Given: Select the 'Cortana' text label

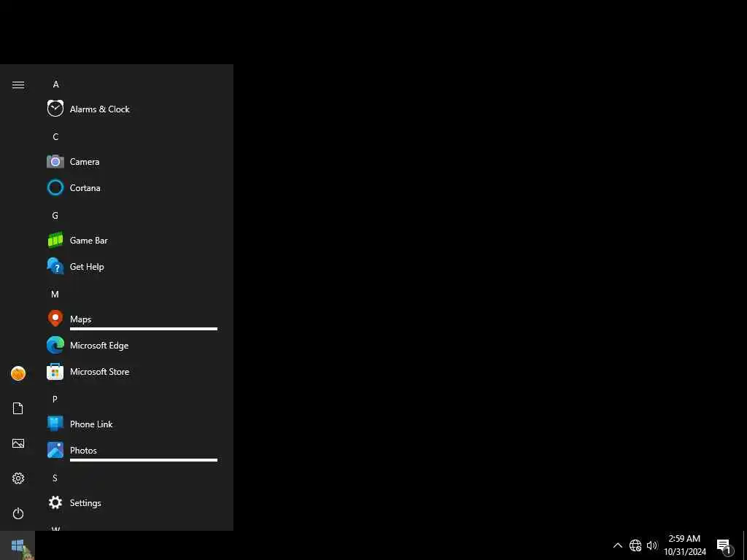Looking at the screenshot, I should pyautogui.click(x=85, y=187).
